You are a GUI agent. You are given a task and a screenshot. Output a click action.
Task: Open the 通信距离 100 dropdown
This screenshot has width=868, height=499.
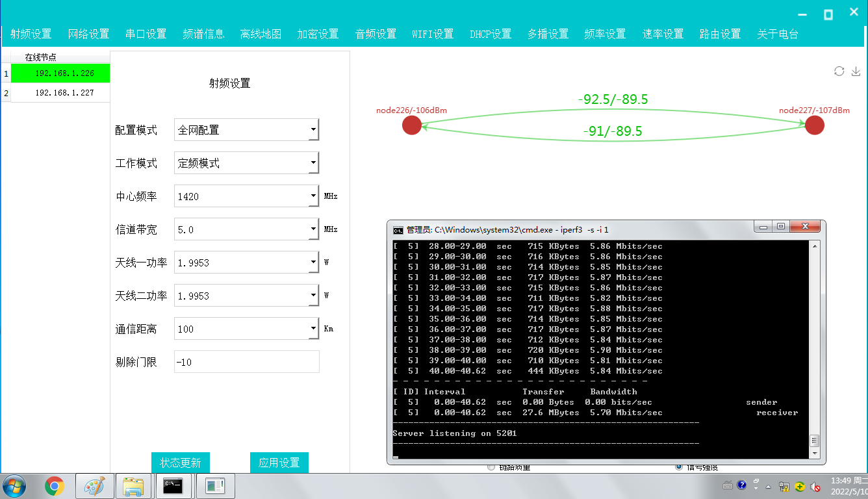pos(313,328)
